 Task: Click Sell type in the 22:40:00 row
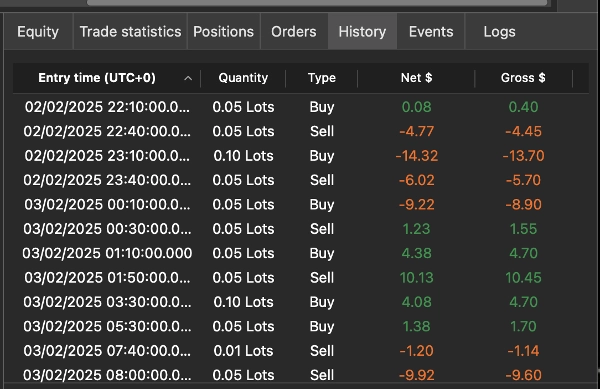(322, 132)
